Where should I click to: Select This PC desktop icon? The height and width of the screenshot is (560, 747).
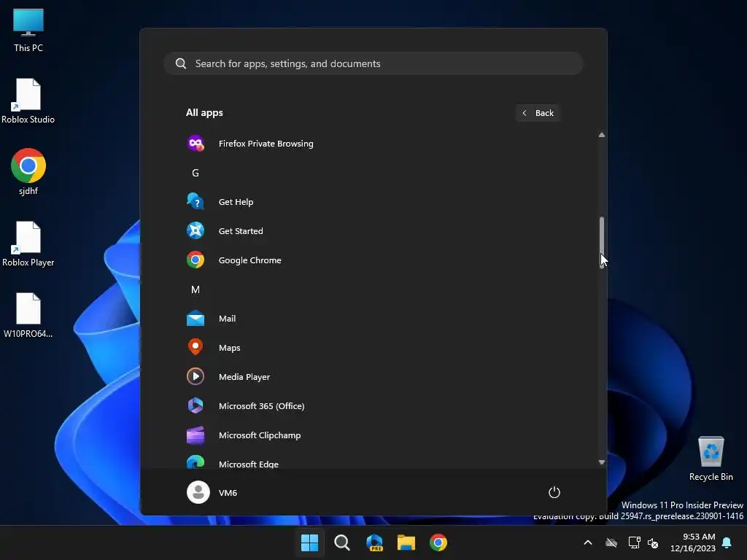pos(28,31)
